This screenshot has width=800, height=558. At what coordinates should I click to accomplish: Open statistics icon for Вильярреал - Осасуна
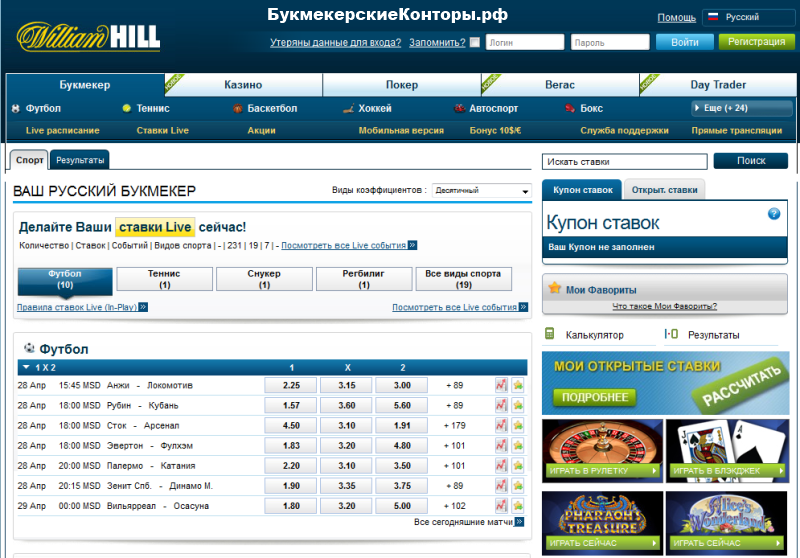pos(501,506)
